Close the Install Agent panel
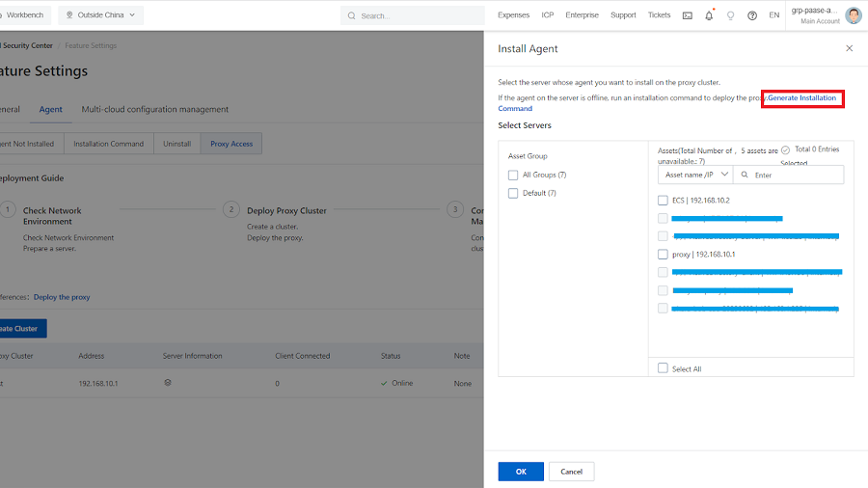The width and height of the screenshot is (868, 488). [x=849, y=48]
